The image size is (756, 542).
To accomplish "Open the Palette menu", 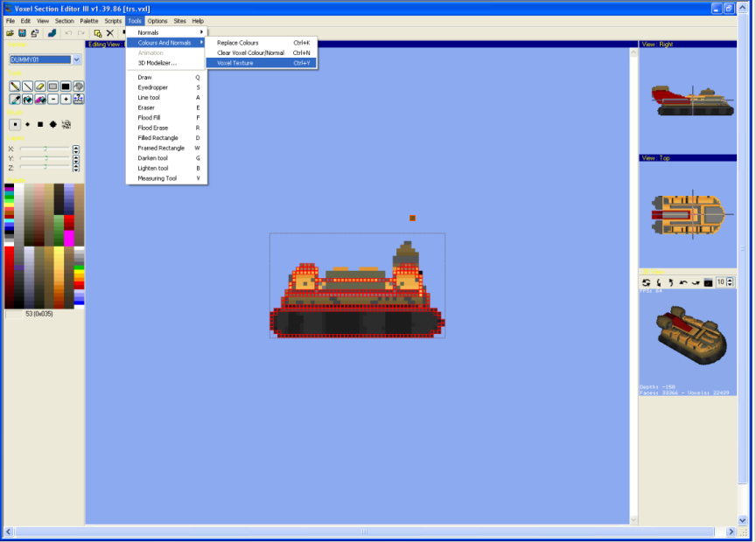I will [x=89, y=20].
